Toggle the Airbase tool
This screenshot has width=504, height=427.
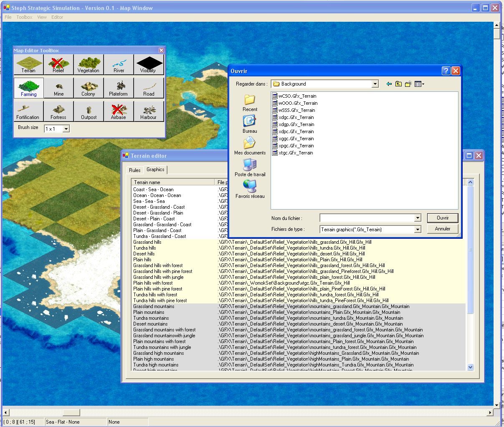[x=119, y=111]
